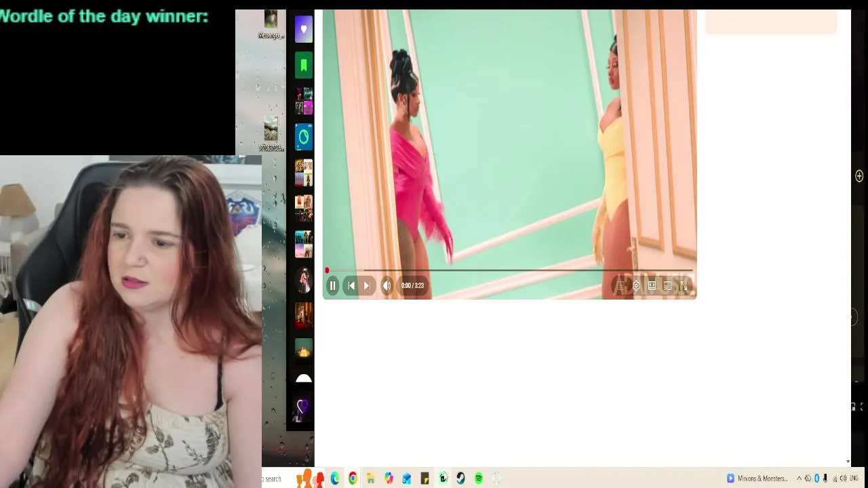Open Sticky Notes from the taskbar
The height and width of the screenshot is (488, 868).
click(425, 479)
